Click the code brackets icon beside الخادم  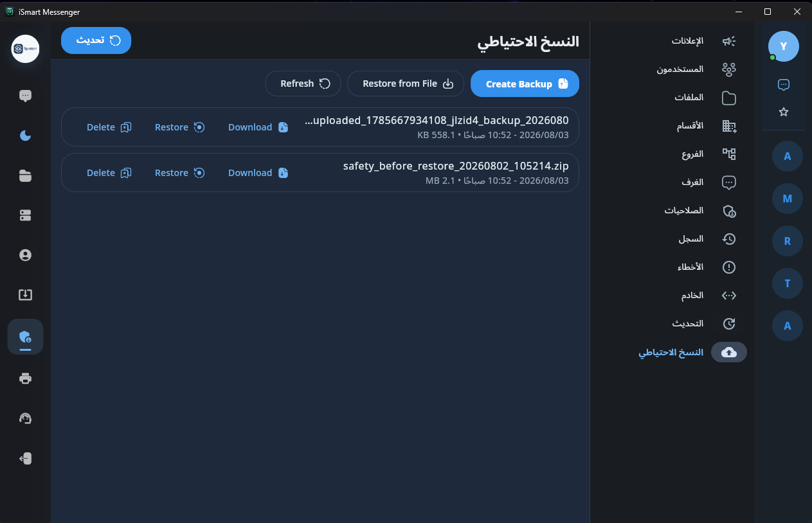tap(729, 296)
